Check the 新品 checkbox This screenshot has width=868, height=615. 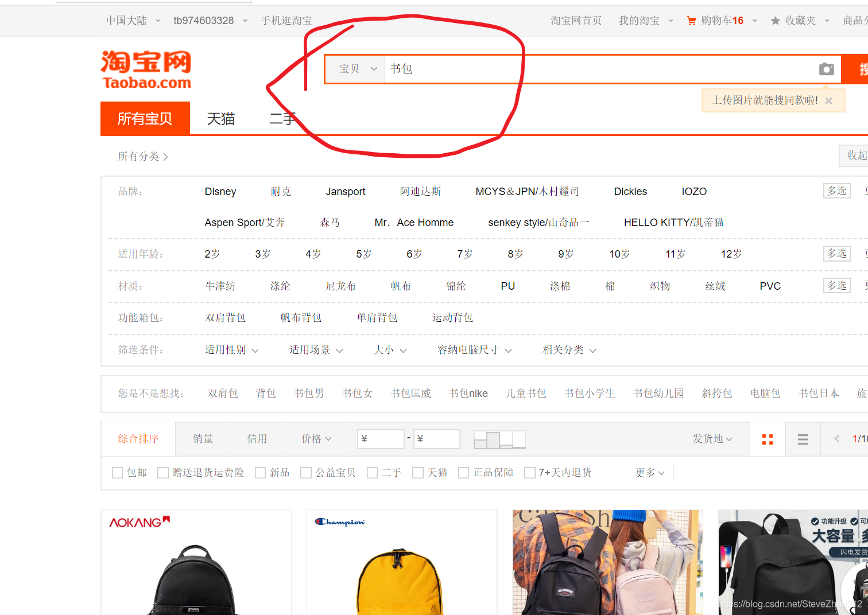tap(261, 473)
